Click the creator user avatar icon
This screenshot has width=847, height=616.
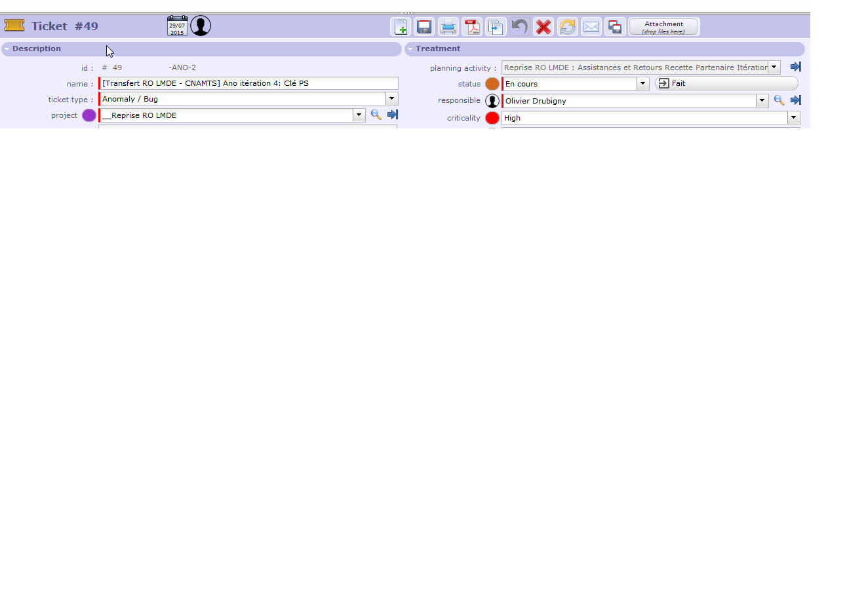[x=201, y=26]
